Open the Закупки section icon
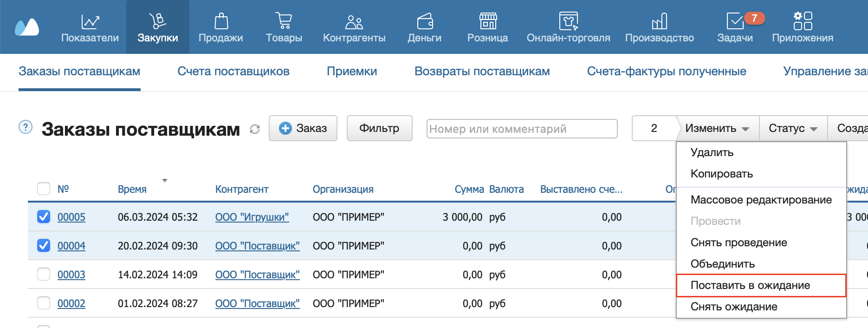Image resolution: width=868 pixels, height=328 pixels. click(x=157, y=21)
